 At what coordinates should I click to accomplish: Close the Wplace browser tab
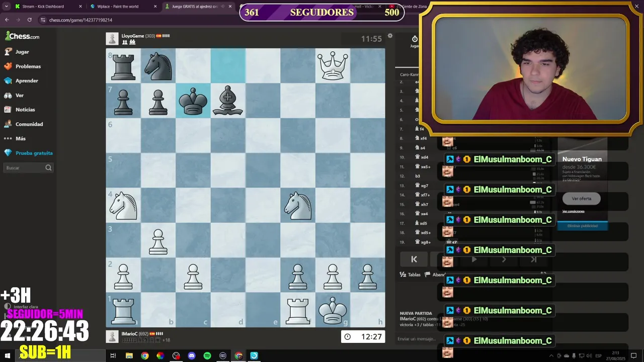click(x=155, y=7)
